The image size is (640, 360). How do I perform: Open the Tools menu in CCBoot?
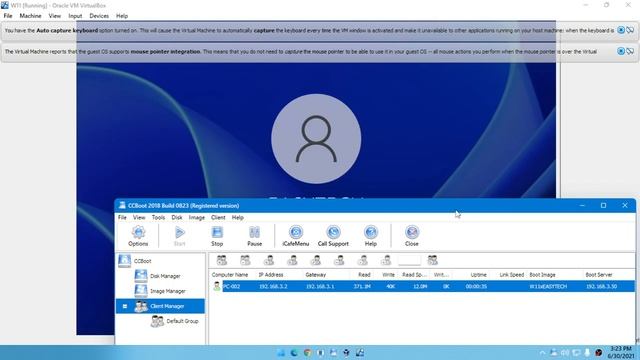pyautogui.click(x=158, y=218)
